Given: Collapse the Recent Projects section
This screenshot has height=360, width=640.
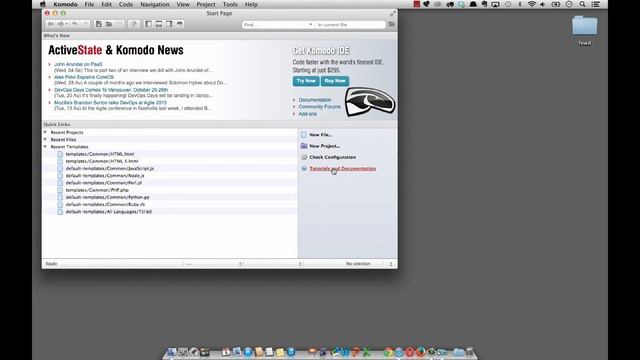Looking at the screenshot, I should [45, 132].
